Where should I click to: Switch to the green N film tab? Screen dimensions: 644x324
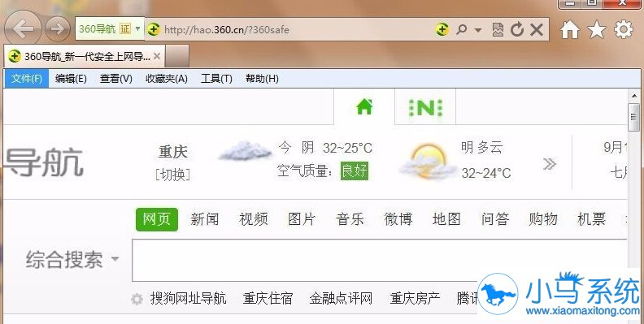coord(425,107)
